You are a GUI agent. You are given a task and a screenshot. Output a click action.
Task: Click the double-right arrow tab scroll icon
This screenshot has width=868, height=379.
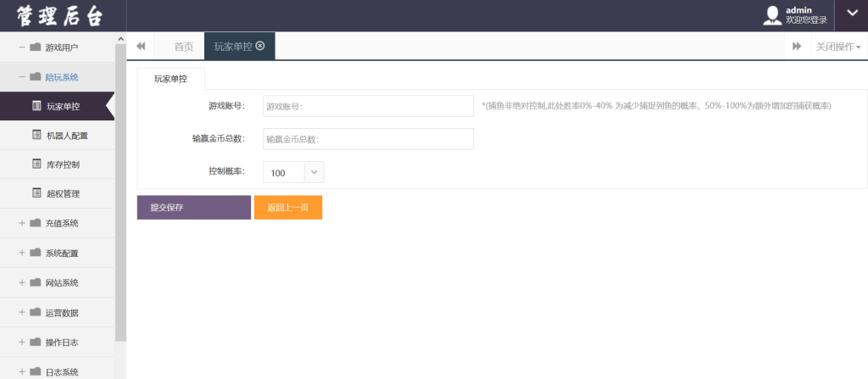(797, 46)
